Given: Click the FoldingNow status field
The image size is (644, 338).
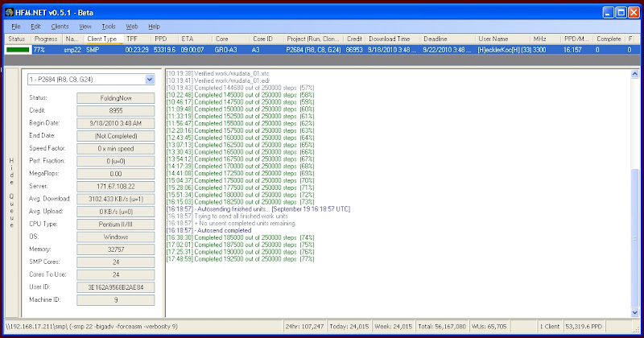Looking at the screenshot, I should point(115,98).
